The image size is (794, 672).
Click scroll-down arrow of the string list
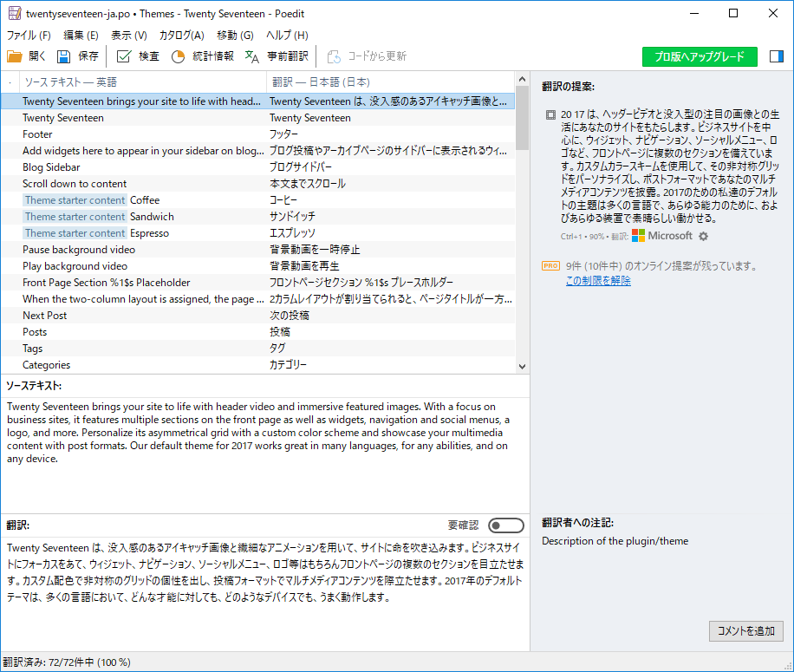pos(522,367)
